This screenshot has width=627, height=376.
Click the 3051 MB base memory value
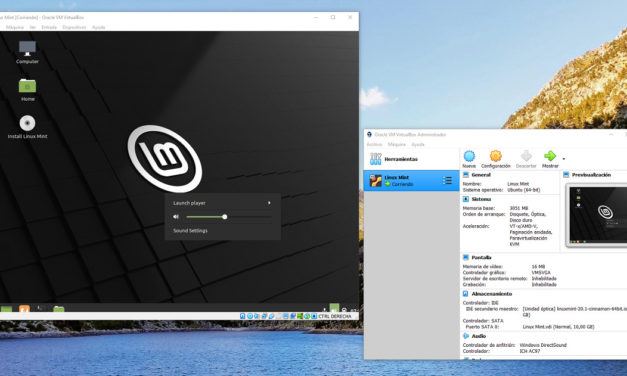519,208
